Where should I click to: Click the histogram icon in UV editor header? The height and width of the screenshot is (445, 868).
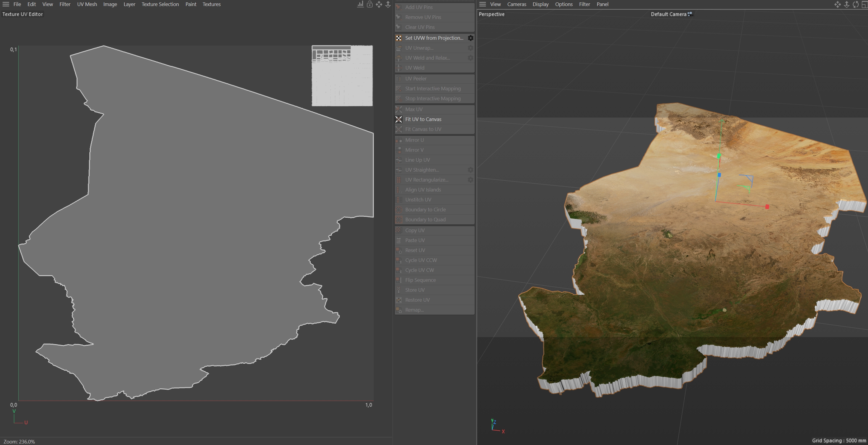coord(360,5)
